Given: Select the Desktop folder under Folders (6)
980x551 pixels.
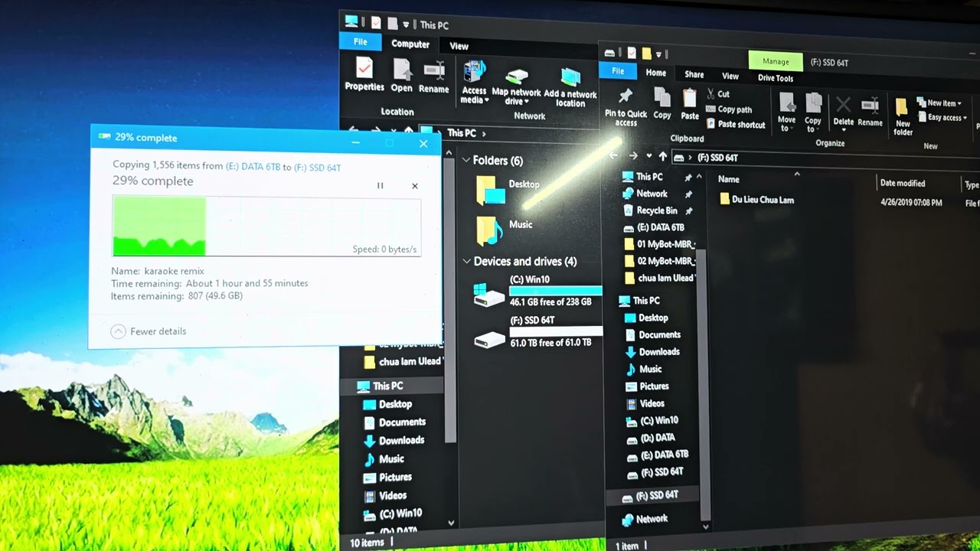Looking at the screenshot, I should tap(508, 191).
